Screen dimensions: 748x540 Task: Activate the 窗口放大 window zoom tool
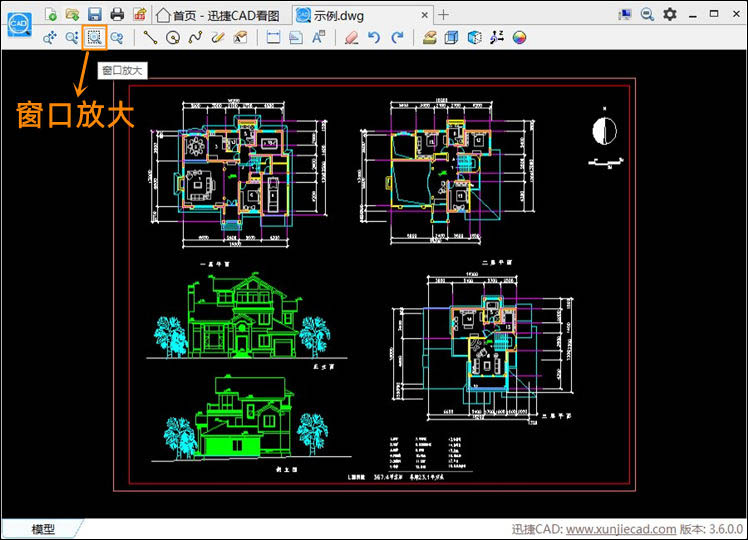pyautogui.click(x=94, y=37)
